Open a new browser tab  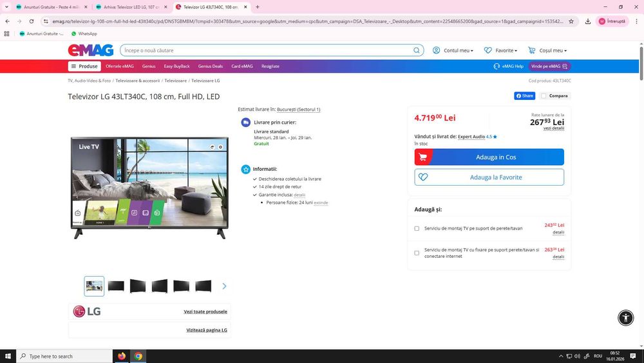258,7
